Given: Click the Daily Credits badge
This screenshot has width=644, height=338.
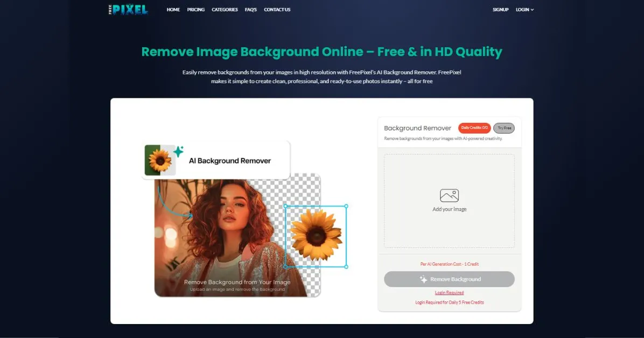Looking at the screenshot, I should click(474, 128).
